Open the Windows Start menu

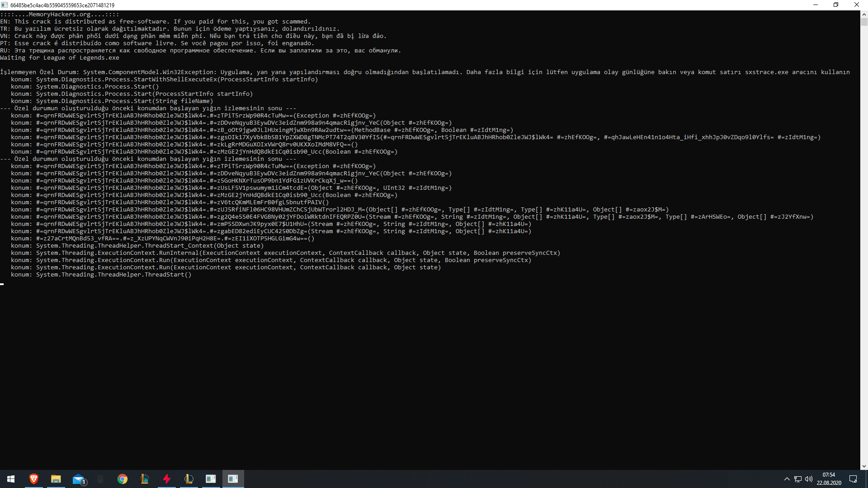pos(11,479)
